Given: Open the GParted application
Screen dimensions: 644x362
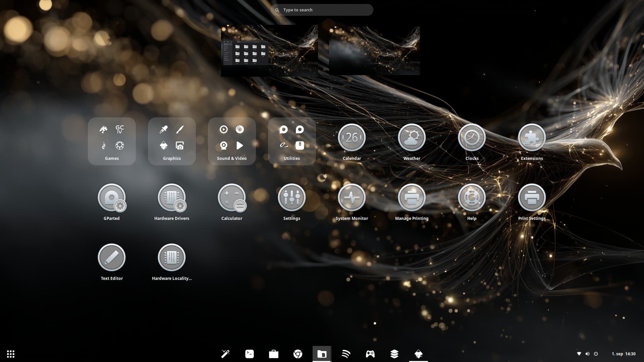Looking at the screenshot, I should (112, 198).
